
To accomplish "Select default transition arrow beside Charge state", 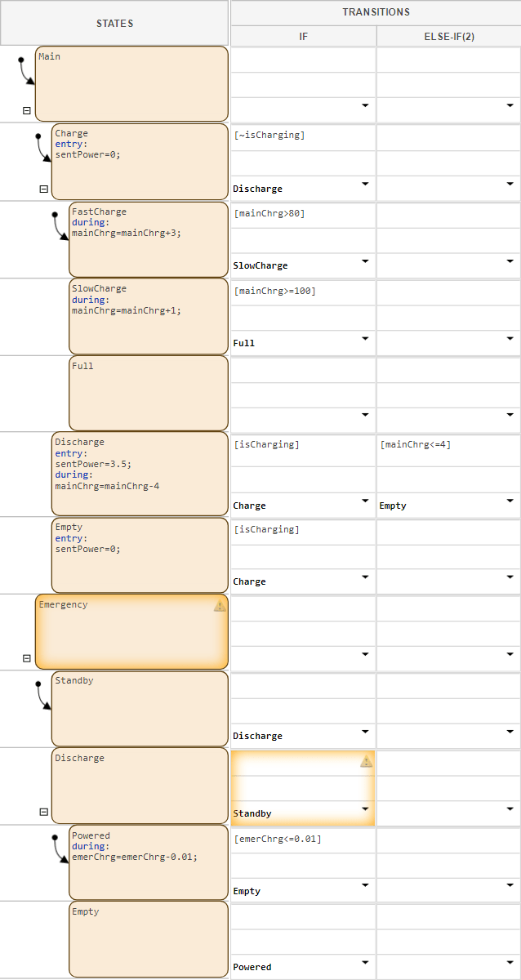I will (43, 148).
